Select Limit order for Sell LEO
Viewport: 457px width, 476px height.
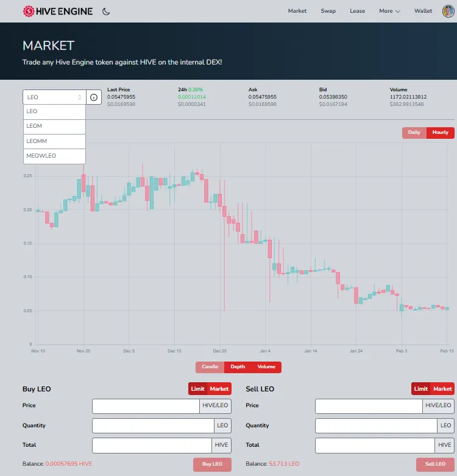(421, 389)
